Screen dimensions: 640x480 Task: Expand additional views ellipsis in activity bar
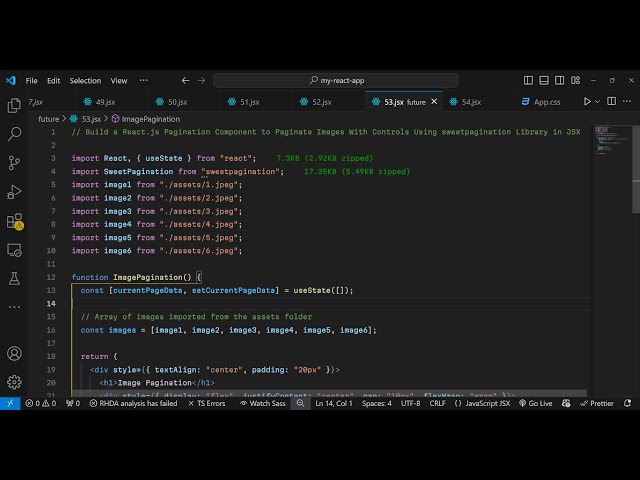pos(14,304)
